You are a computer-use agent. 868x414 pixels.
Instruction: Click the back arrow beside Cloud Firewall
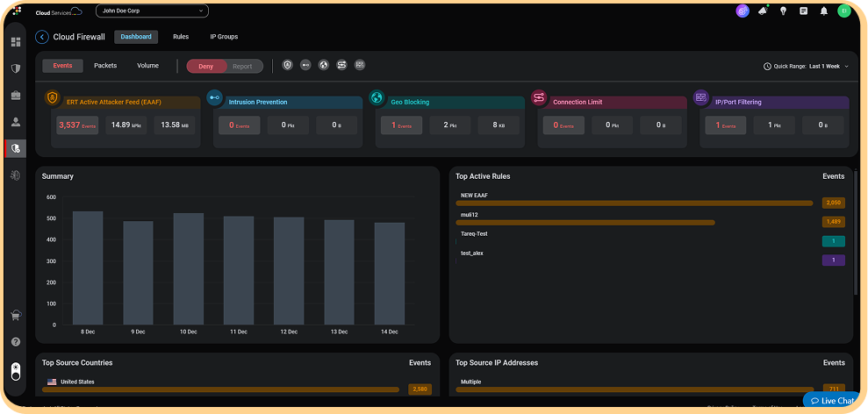click(42, 37)
